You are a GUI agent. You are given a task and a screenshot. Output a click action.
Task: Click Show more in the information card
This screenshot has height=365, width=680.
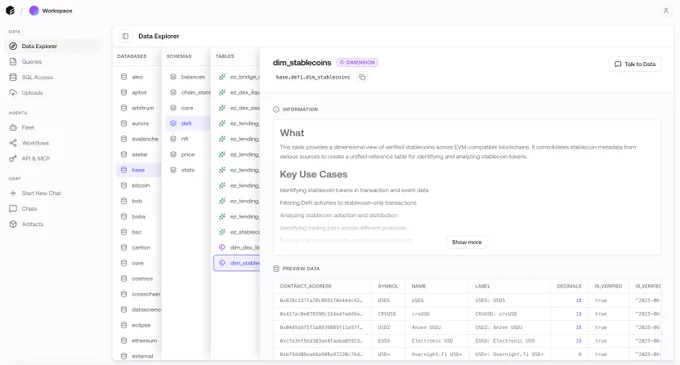click(467, 242)
